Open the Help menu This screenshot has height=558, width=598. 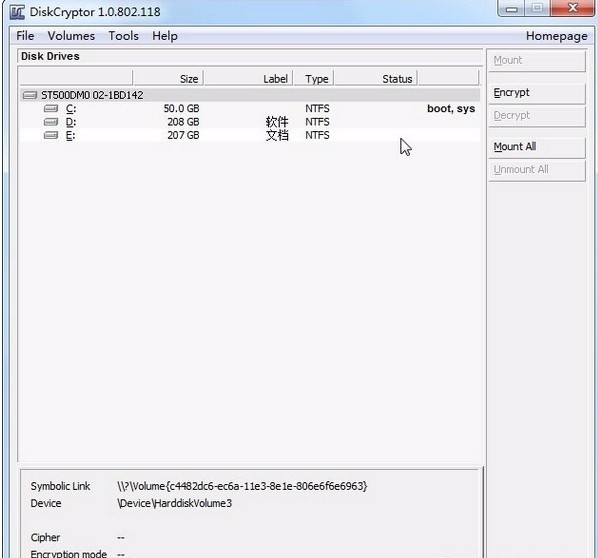[165, 36]
